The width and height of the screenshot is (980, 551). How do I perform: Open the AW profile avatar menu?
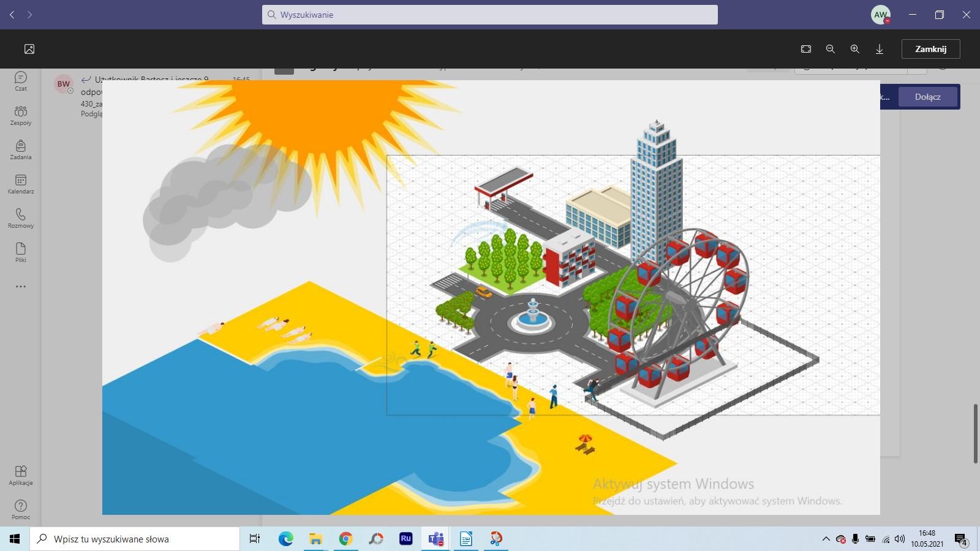coord(881,15)
